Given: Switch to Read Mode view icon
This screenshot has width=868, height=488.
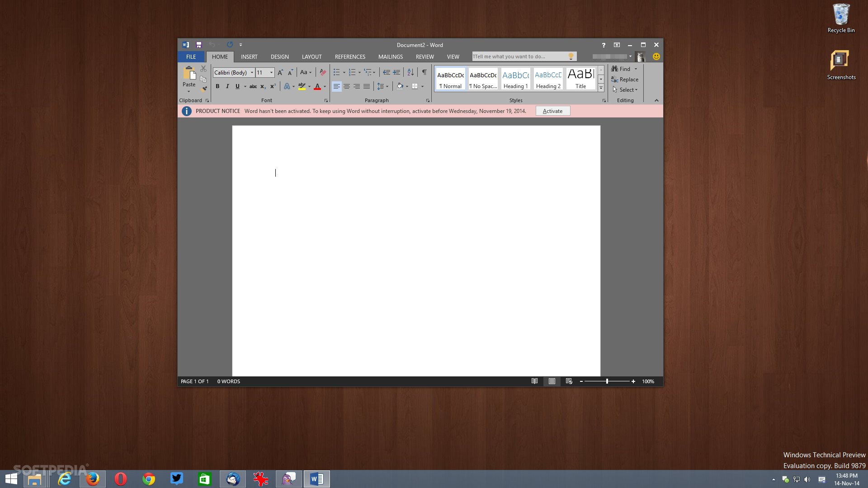Looking at the screenshot, I should click(x=534, y=381).
